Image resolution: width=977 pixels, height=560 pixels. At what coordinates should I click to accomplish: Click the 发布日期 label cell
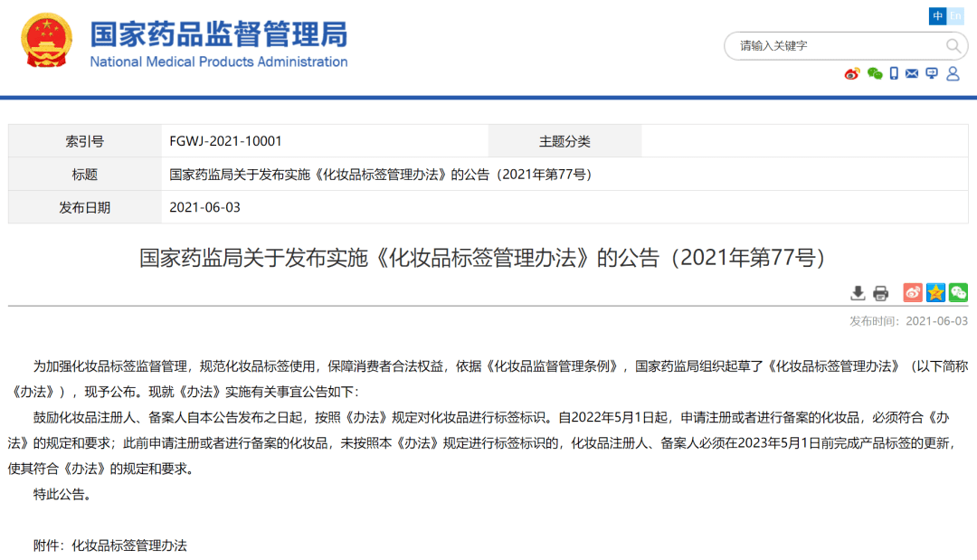point(85,207)
